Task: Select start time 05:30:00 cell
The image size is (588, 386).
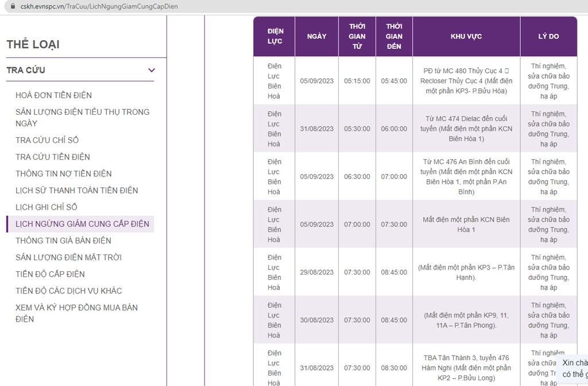Action: [357, 129]
